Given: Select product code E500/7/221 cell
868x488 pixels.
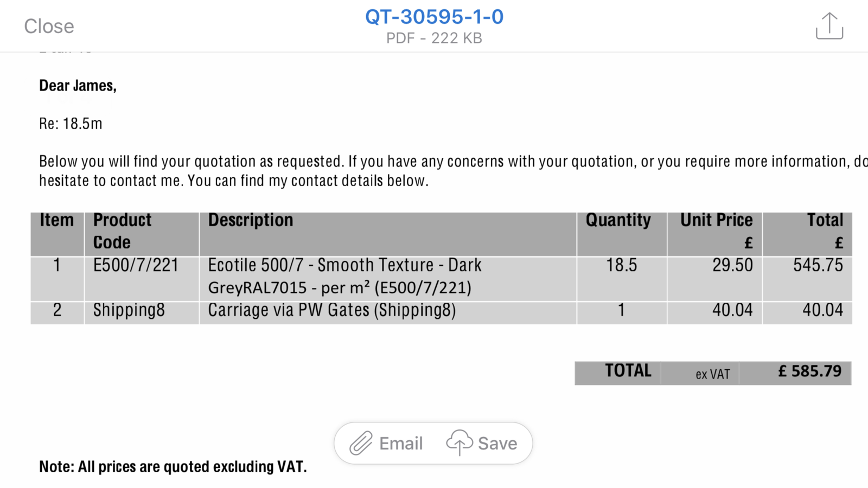Looking at the screenshot, I should tap(136, 265).
